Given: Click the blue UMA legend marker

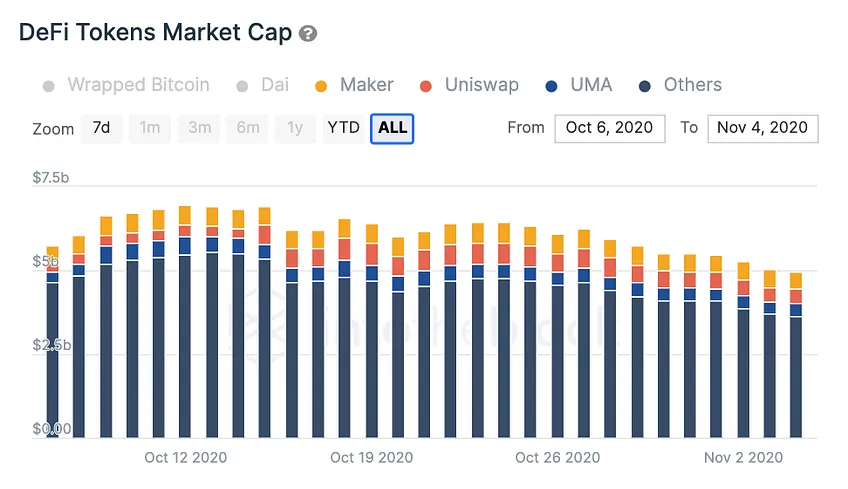Looking at the screenshot, I should [x=551, y=86].
